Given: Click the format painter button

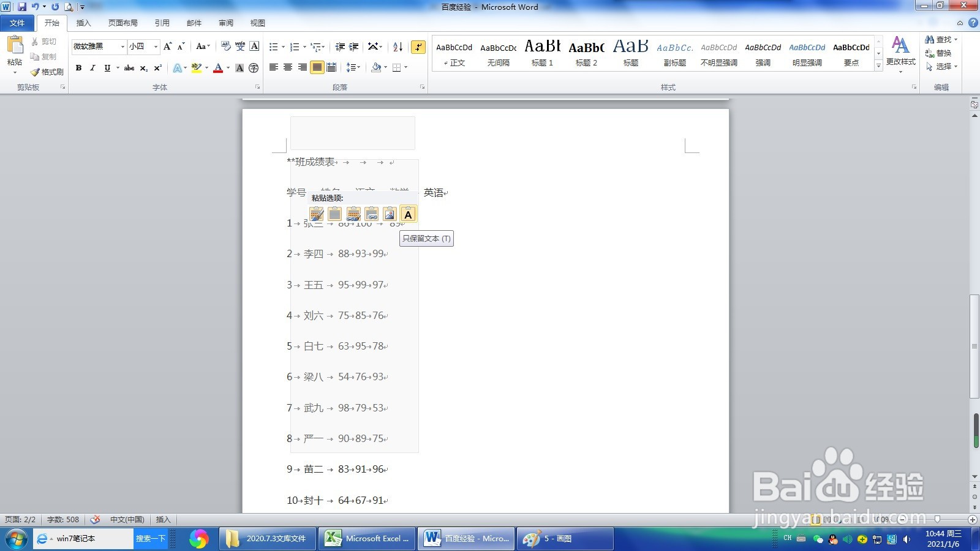Looking at the screenshot, I should (x=47, y=72).
